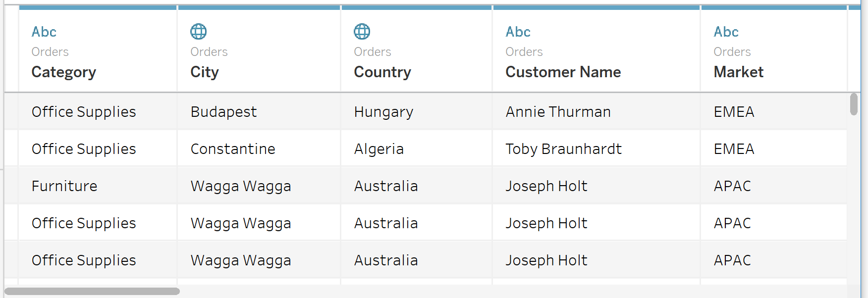Click the Abc data type icon on Category column

coord(44,32)
